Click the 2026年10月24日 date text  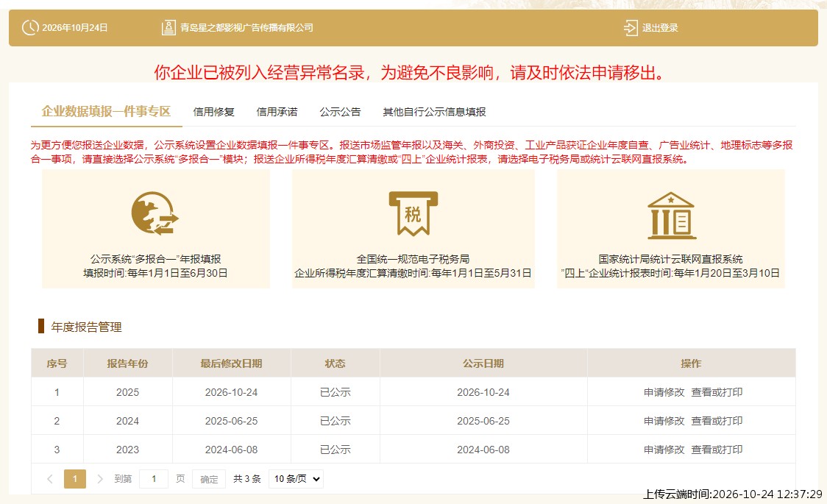[x=75, y=27]
